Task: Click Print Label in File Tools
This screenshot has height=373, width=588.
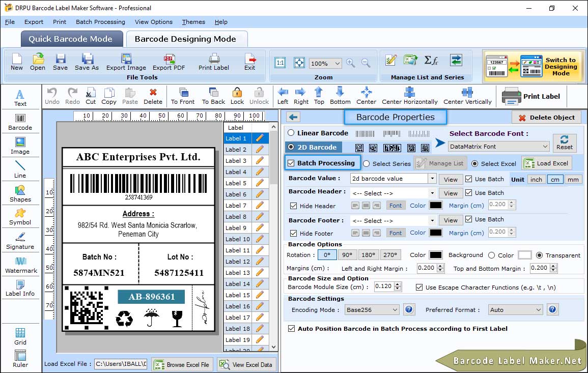Action: click(214, 62)
